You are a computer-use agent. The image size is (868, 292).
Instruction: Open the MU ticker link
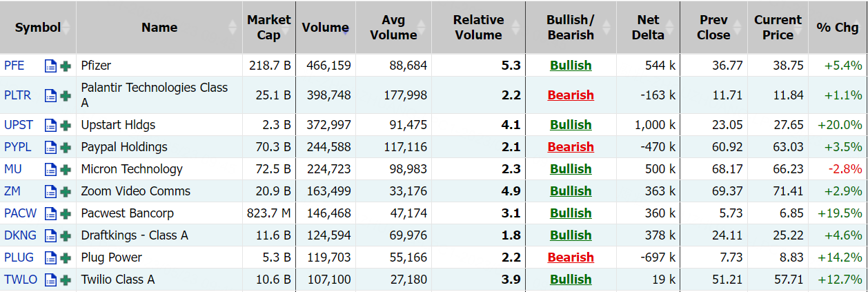[x=12, y=169]
